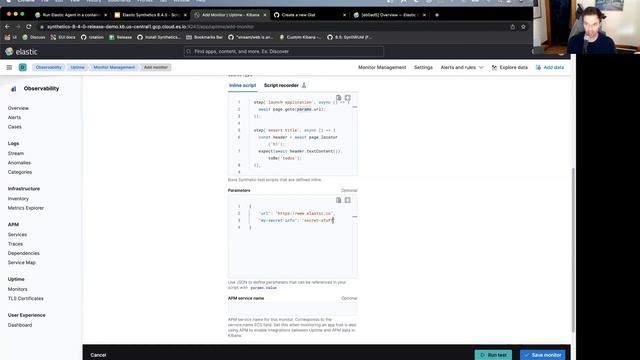Screen dimensions: 640x360
Task: Open Dependencies under APM
Action: (24, 253)
